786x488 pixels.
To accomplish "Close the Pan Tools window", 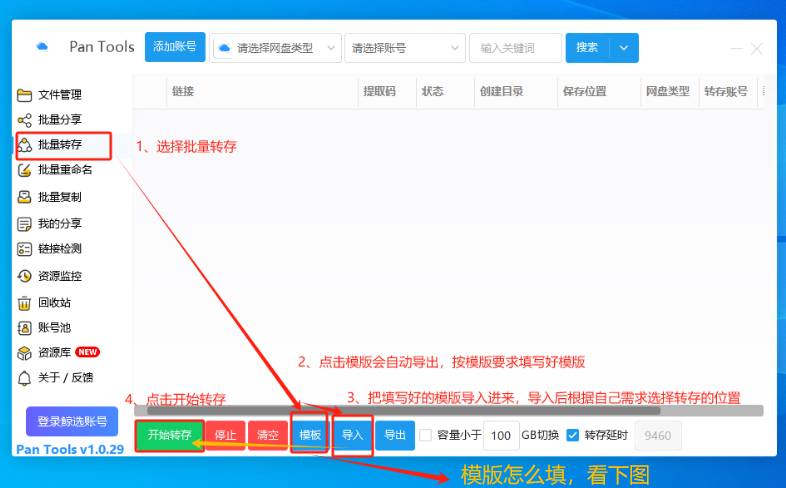I will click(x=756, y=49).
